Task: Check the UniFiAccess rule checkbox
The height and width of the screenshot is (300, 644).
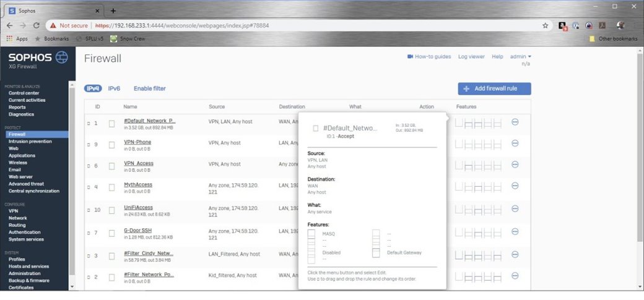Action: coord(112,210)
